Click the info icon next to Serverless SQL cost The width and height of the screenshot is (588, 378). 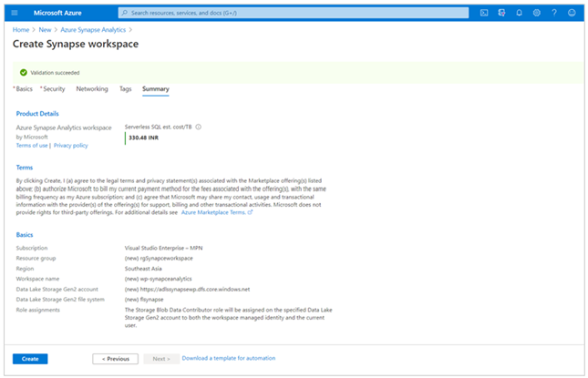(199, 127)
